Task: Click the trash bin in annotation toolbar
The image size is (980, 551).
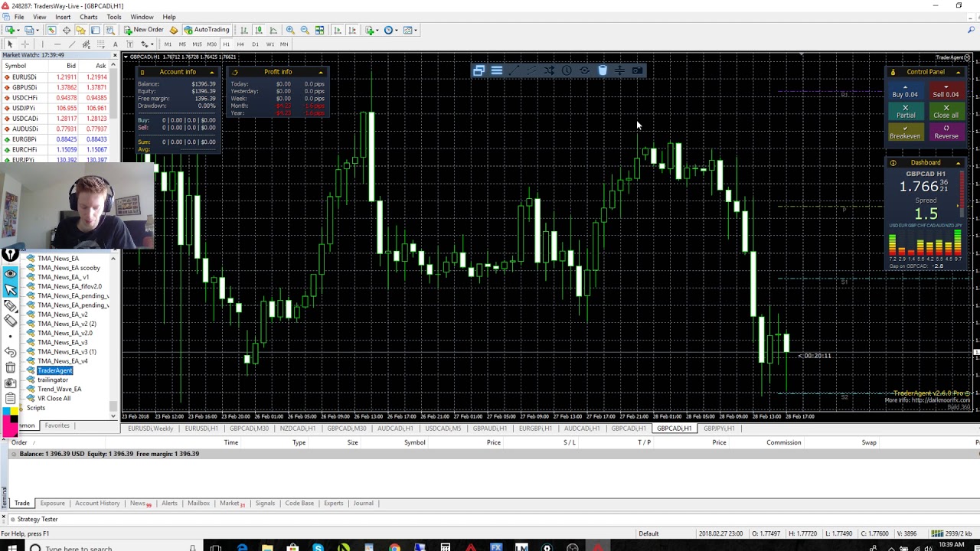Action: pyautogui.click(x=10, y=368)
